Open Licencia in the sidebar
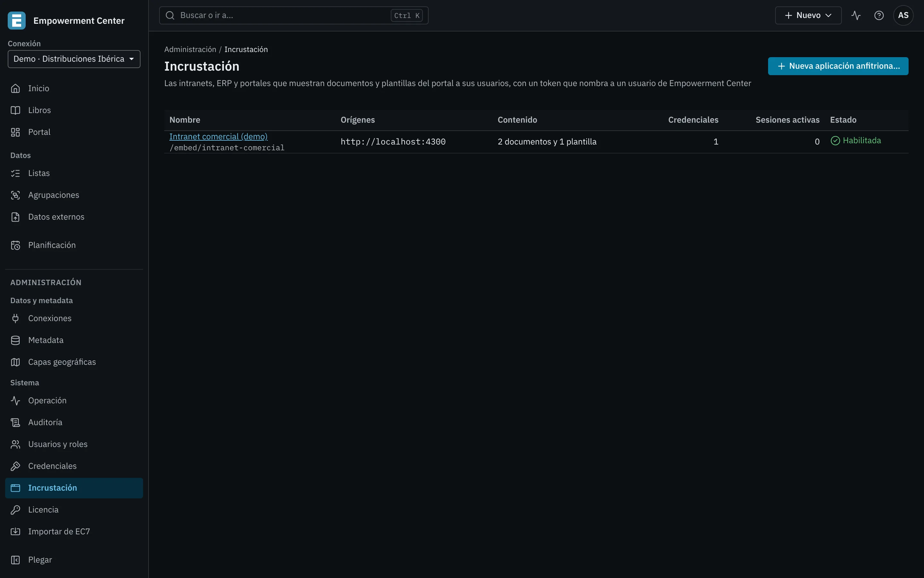The width and height of the screenshot is (924, 578). tap(74, 510)
